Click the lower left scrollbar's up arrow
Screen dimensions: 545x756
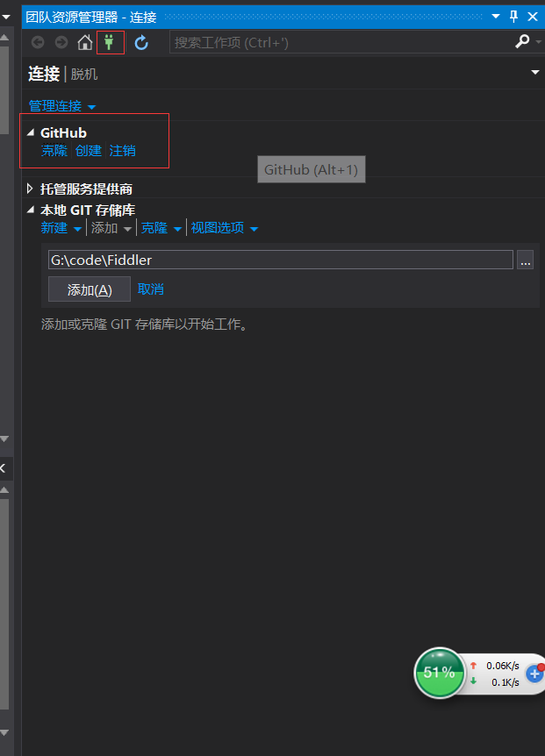coord(4,489)
